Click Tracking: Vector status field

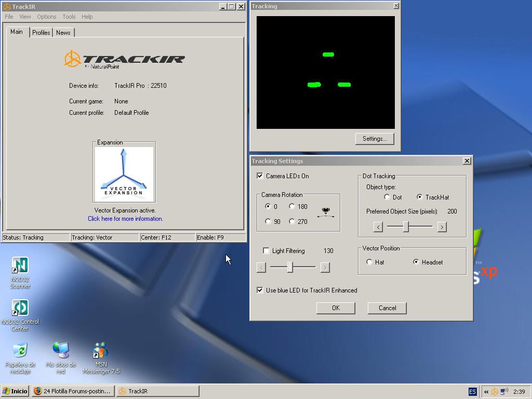(105, 237)
